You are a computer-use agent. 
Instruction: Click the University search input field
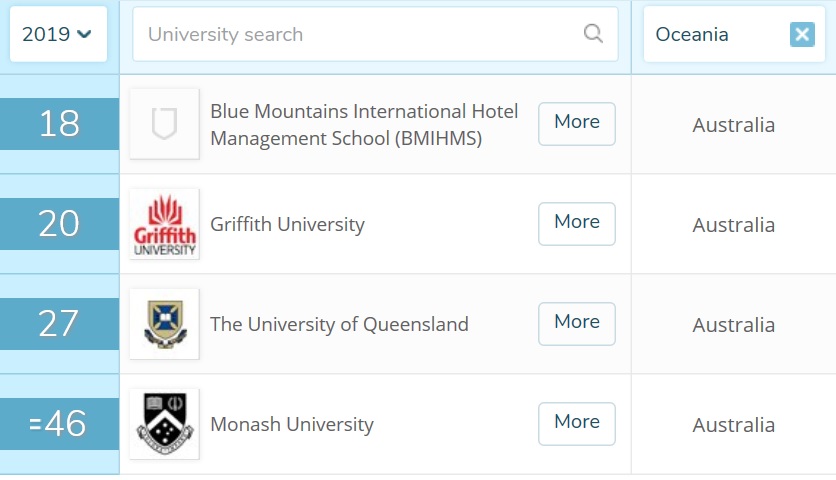360,34
